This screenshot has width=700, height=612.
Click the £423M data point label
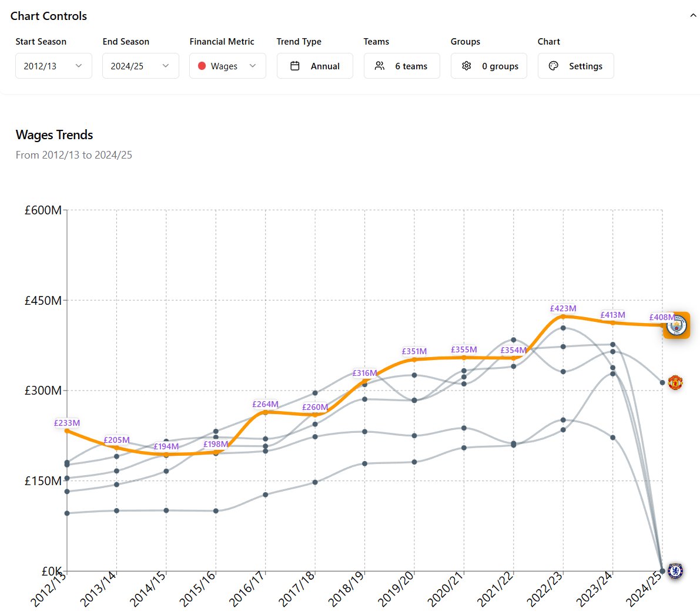[563, 309]
